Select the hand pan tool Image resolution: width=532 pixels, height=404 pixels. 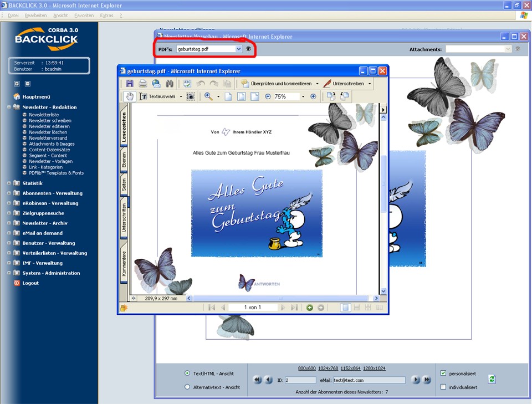tap(130, 96)
